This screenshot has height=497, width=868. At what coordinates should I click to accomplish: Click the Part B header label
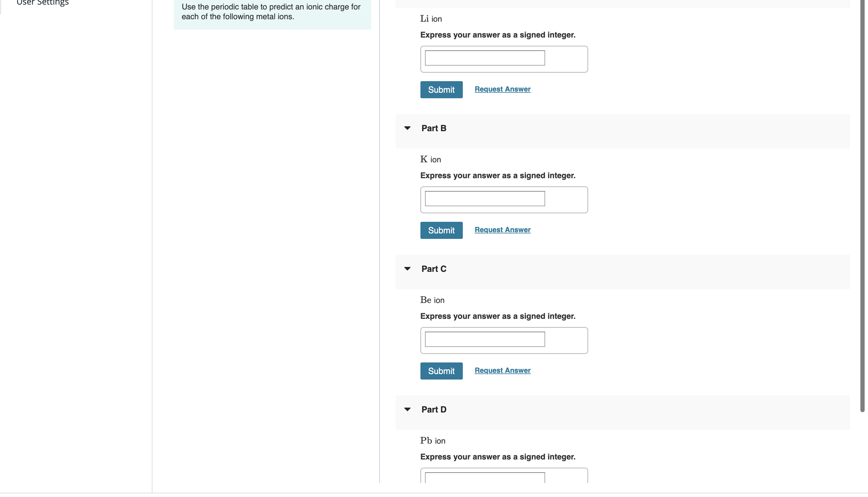(x=434, y=128)
